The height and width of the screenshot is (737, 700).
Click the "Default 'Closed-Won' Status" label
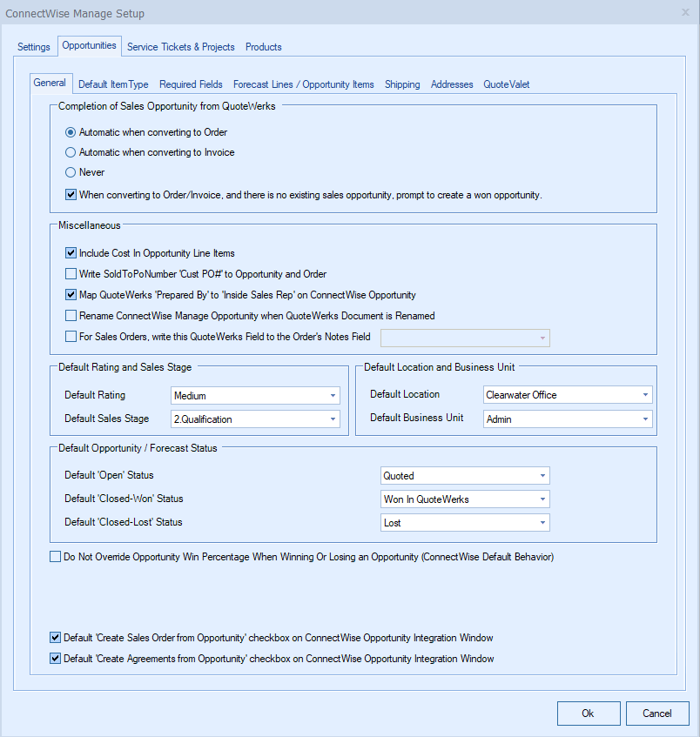coord(124,499)
